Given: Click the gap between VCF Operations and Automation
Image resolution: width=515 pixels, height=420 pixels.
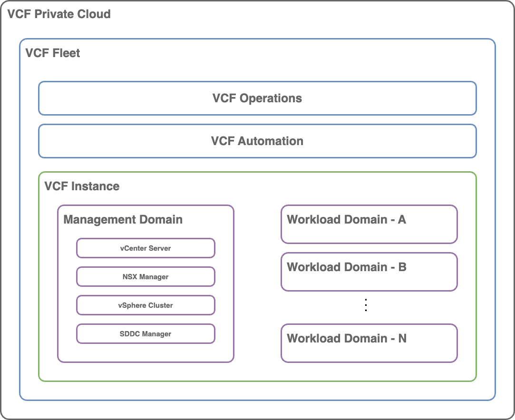Looking at the screenshot, I should pos(257,120).
